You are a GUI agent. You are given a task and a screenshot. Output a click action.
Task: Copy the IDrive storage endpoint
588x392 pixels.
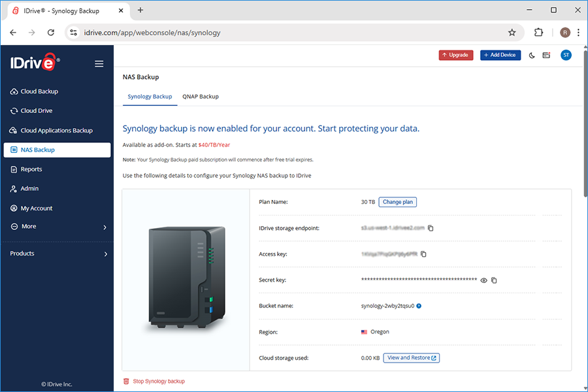tap(431, 228)
